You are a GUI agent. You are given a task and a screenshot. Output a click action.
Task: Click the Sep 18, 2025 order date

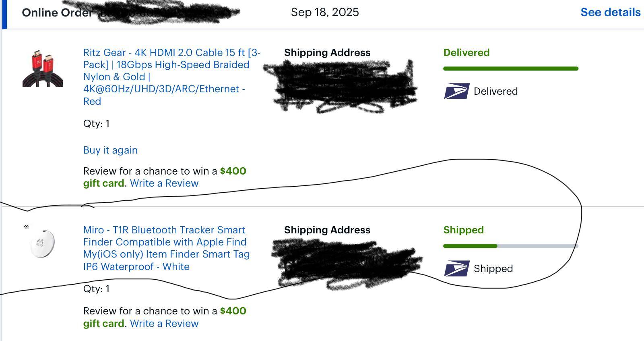tap(325, 12)
